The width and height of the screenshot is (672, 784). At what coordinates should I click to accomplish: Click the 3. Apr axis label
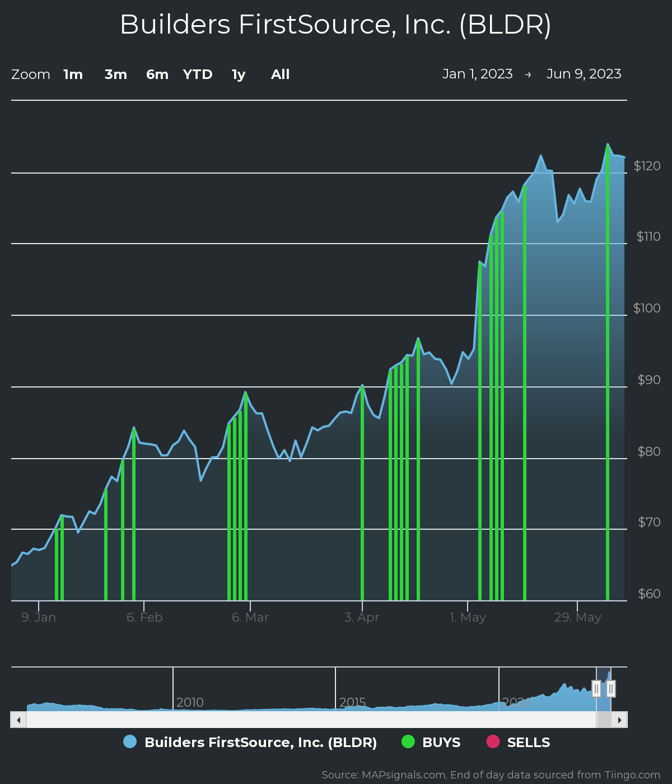point(362,617)
